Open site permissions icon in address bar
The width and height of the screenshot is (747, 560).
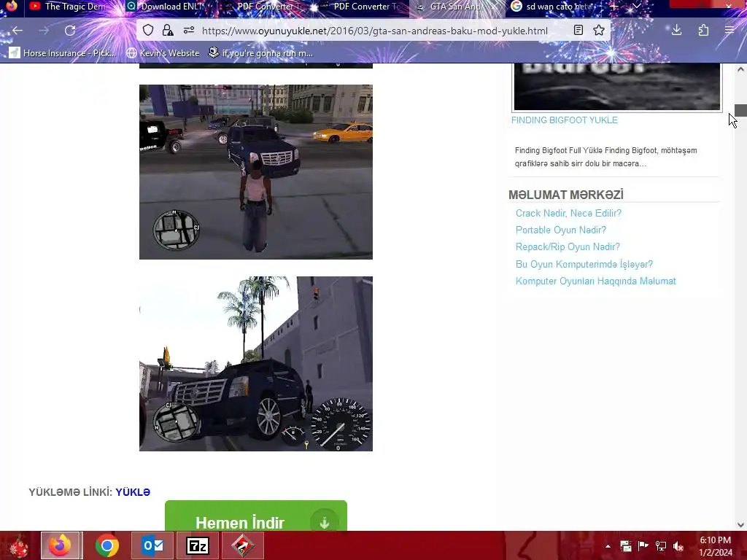[x=189, y=31]
